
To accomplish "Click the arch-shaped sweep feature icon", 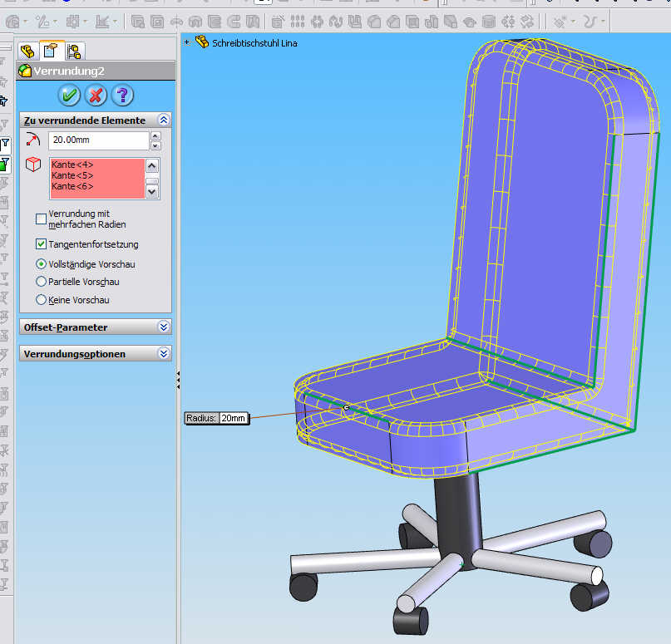I will pyautogui.click(x=195, y=22).
